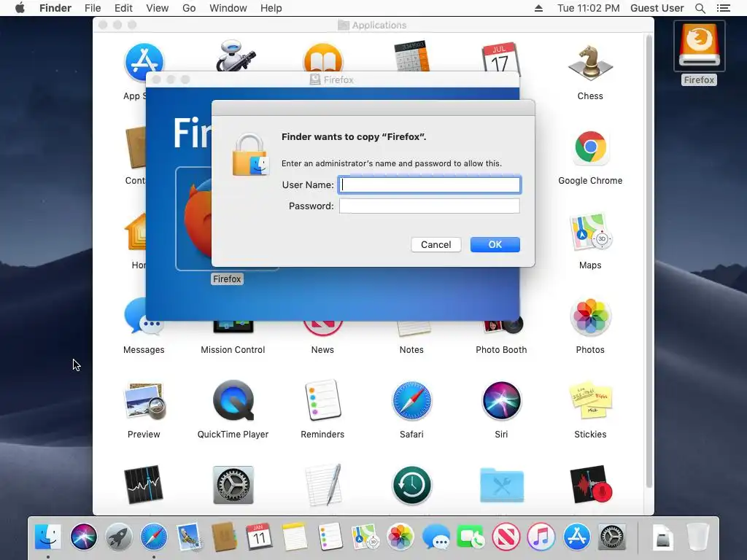Select Time Machine icon in Applications
Screen dimensions: 747x560
point(411,485)
